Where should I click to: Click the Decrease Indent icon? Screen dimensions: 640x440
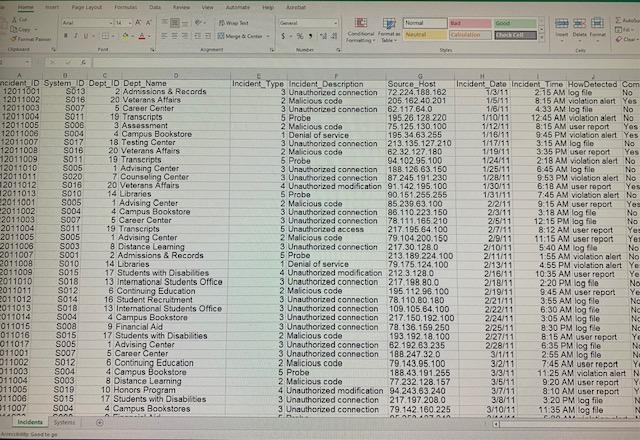pos(198,36)
